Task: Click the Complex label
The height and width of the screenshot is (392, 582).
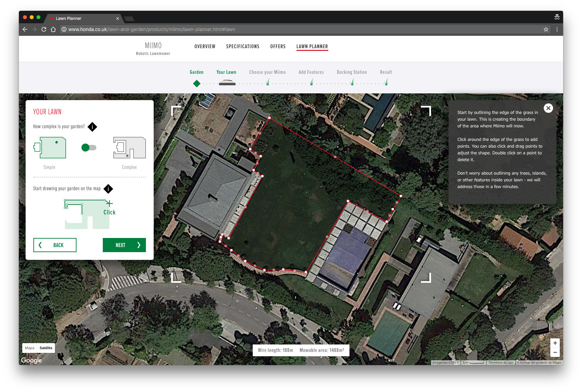Action: point(129,167)
